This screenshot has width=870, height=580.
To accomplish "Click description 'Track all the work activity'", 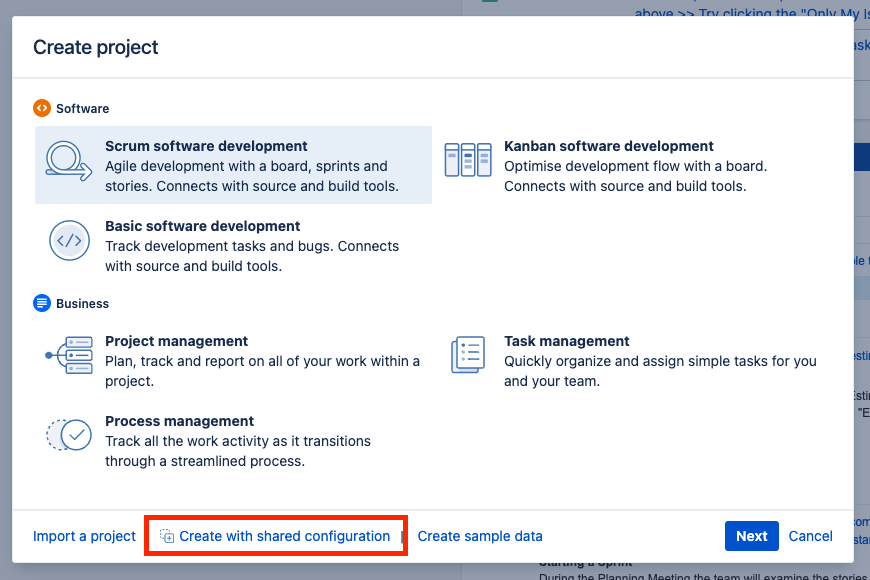I will (x=238, y=451).
